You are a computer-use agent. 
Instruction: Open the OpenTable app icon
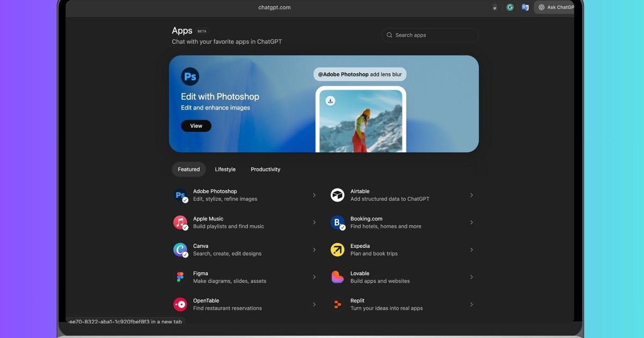point(180,305)
